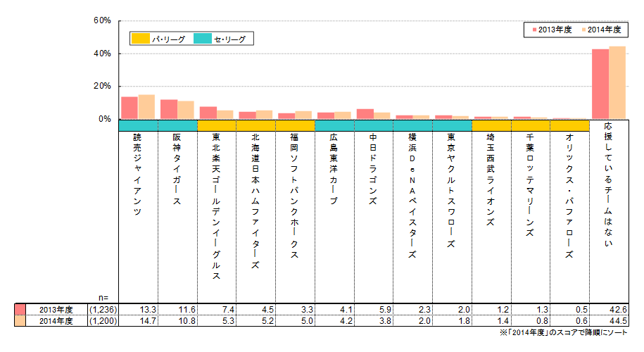Screen dimensions: 644x352
Task: Click the 東北楽天ゴールデンイーグルス team label
Action: [216, 206]
